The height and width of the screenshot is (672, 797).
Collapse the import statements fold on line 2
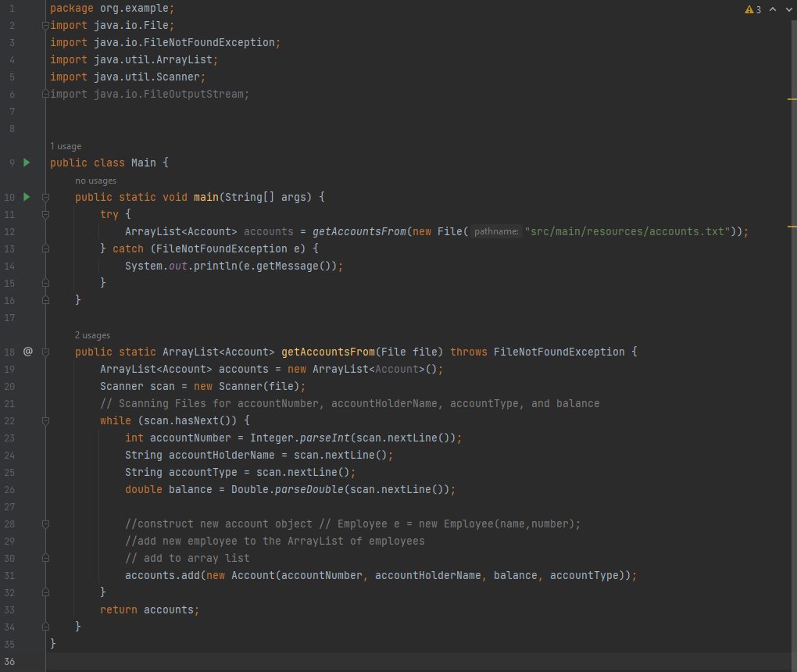[45, 24]
